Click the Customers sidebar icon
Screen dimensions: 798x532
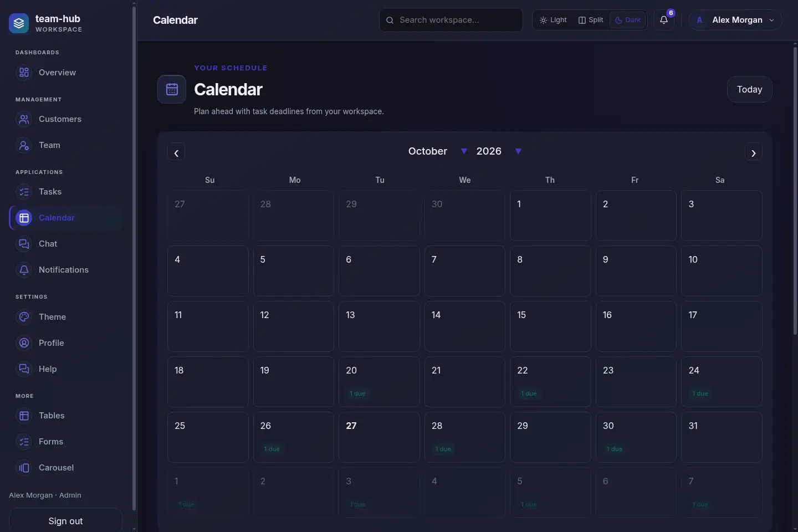[24, 119]
